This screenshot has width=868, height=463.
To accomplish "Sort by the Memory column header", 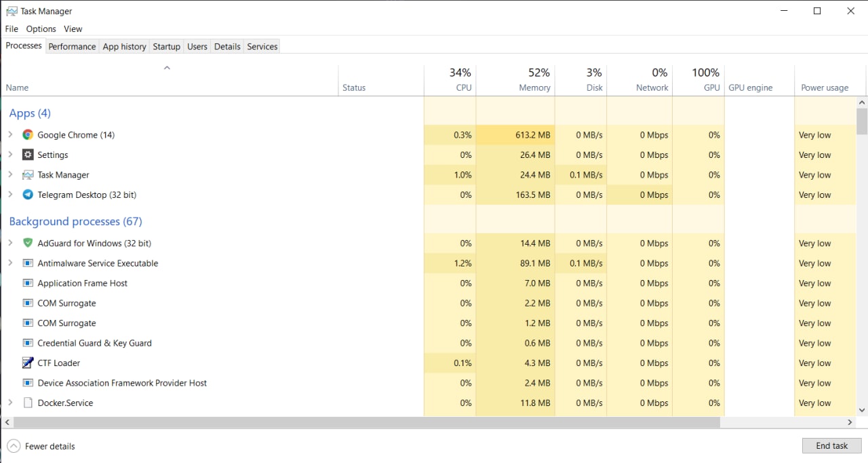I will point(515,81).
